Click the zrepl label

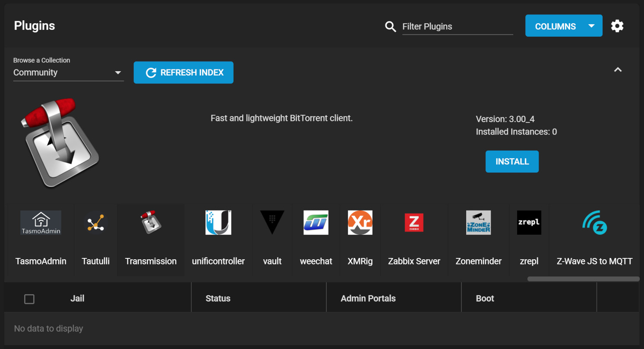(529, 261)
